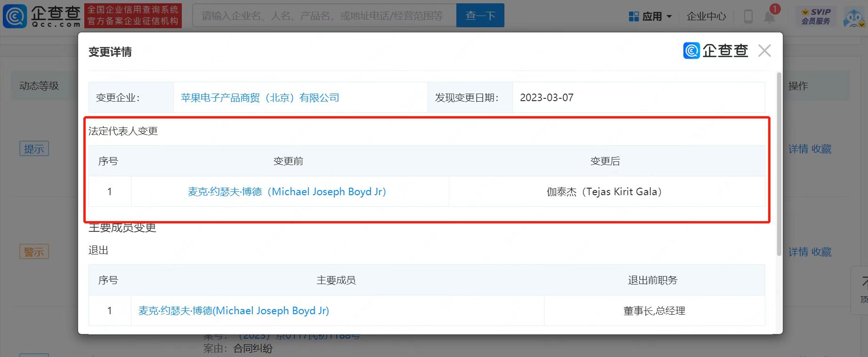Click the SVIP 会员服务 badge

[816, 16]
